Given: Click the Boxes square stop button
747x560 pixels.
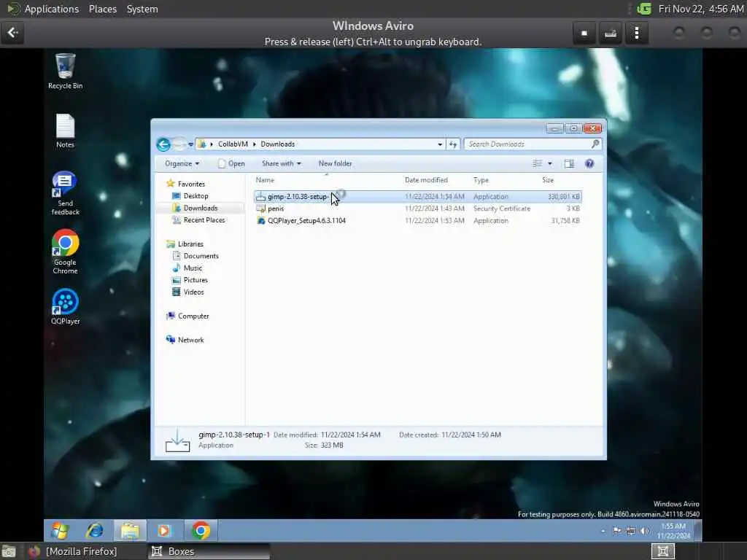Looking at the screenshot, I should (x=584, y=33).
